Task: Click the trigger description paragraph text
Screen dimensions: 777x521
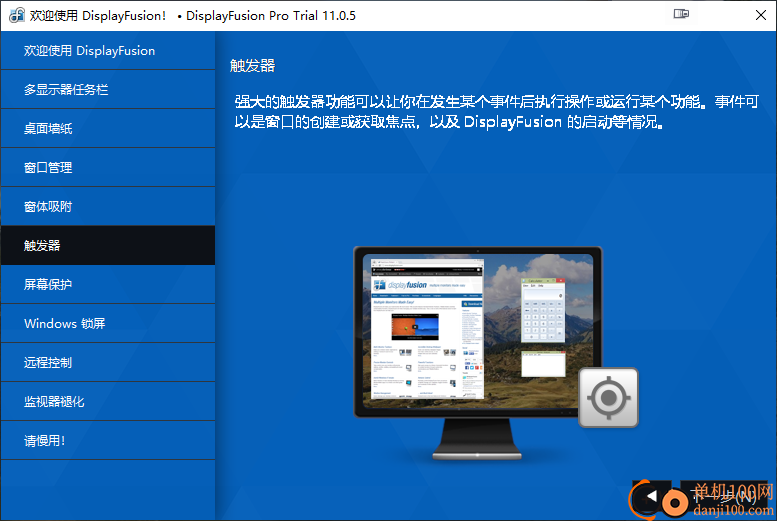Action: click(x=497, y=112)
